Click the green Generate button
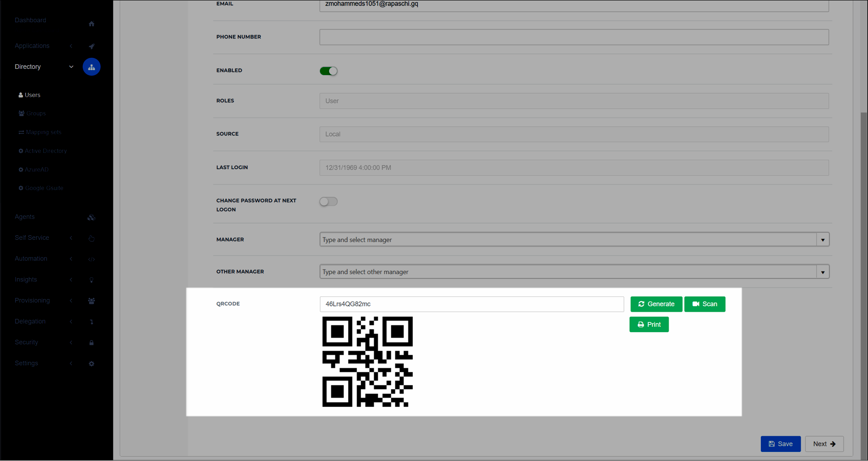 [656, 304]
